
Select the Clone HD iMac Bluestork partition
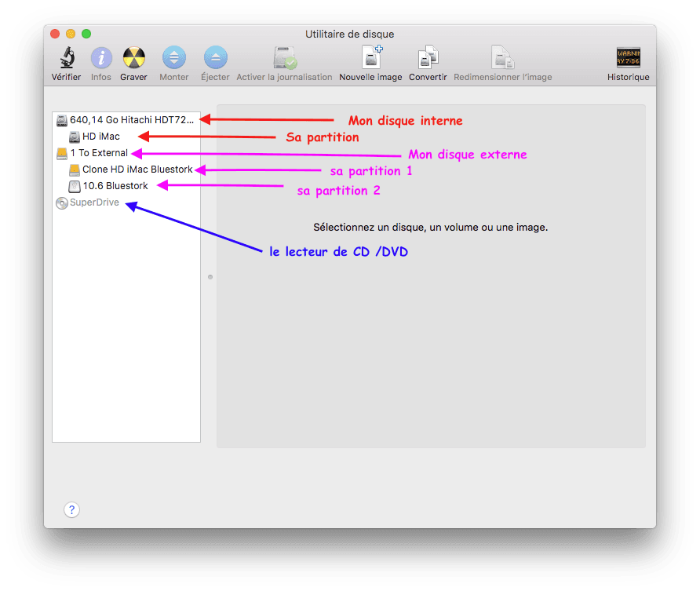(126, 170)
